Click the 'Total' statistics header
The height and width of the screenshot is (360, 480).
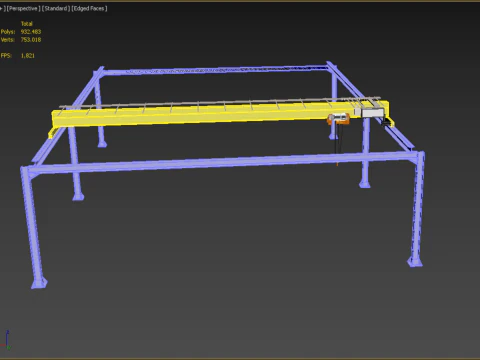click(x=27, y=24)
